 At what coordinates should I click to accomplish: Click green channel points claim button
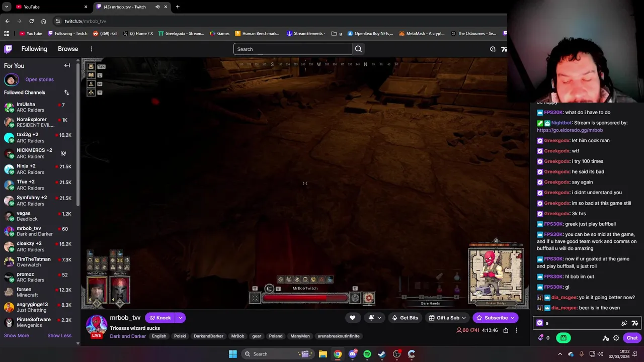click(563, 338)
